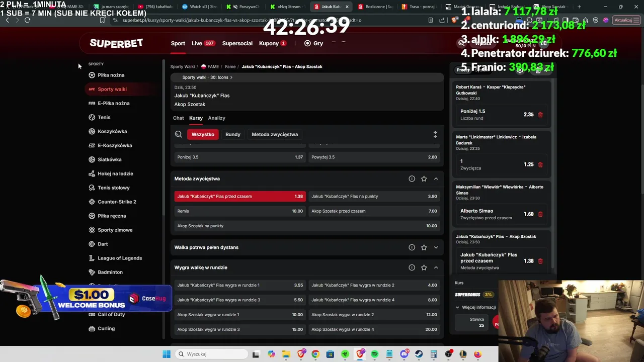The width and height of the screenshot is (644, 362).
Task: Click the Superbet logo
Action: click(116, 43)
